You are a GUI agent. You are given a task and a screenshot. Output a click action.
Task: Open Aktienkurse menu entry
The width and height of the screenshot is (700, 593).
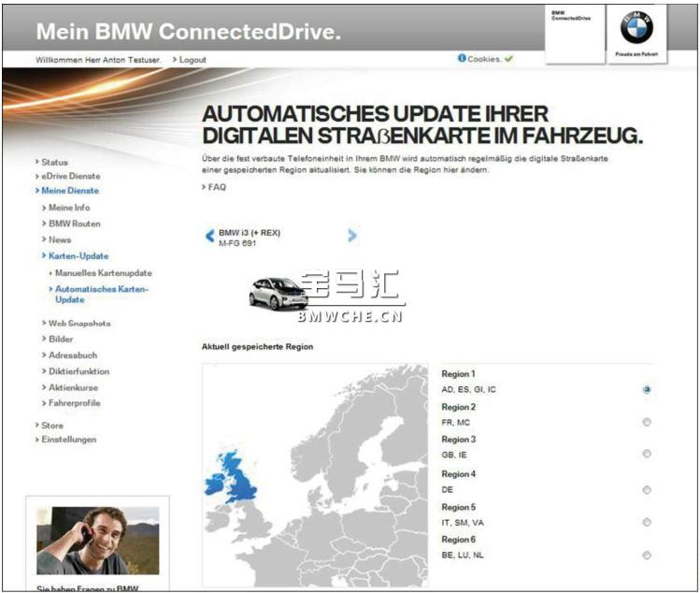pos(73,387)
